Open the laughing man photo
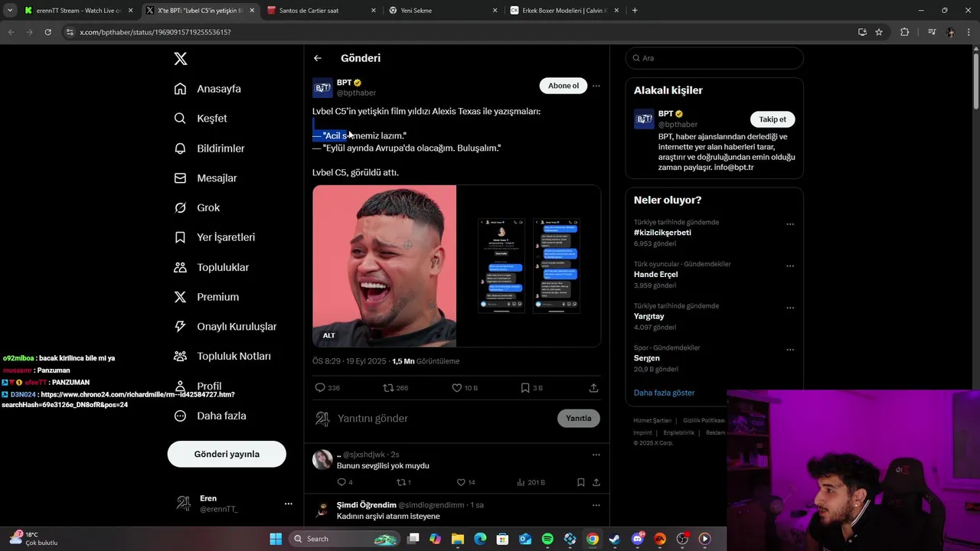980x551 pixels. click(x=384, y=266)
